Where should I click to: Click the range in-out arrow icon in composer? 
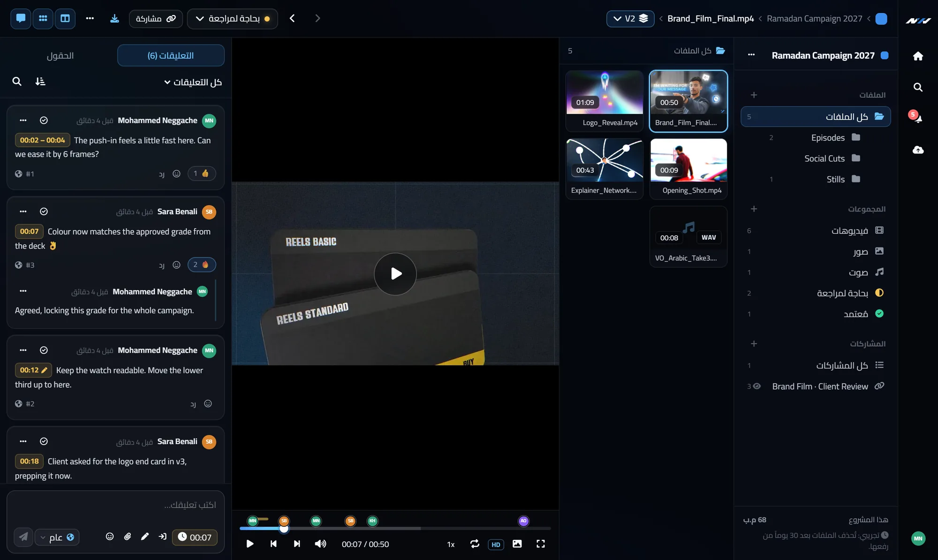click(x=162, y=537)
